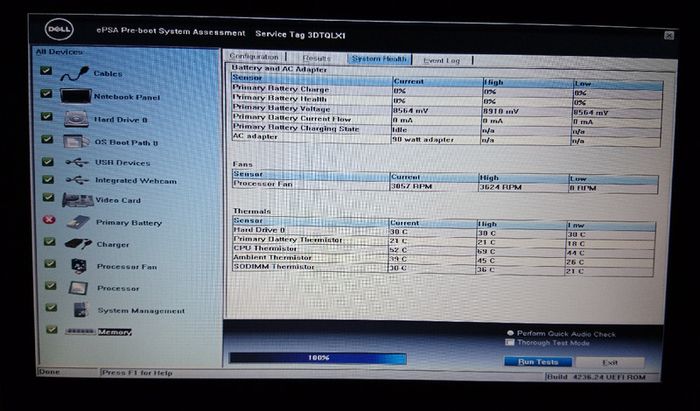The height and width of the screenshot is (411, 700).
Task: Toggle the Cables checkmark
Action: pos(46,71)
